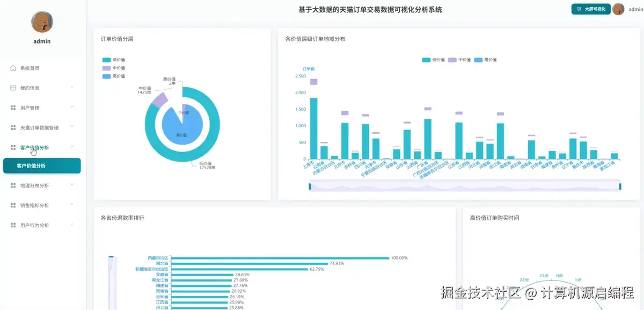644x310 pixels.
Task: Toggle 中价值 legend in 订单价值分层 chart
Action: pos(113,68)
